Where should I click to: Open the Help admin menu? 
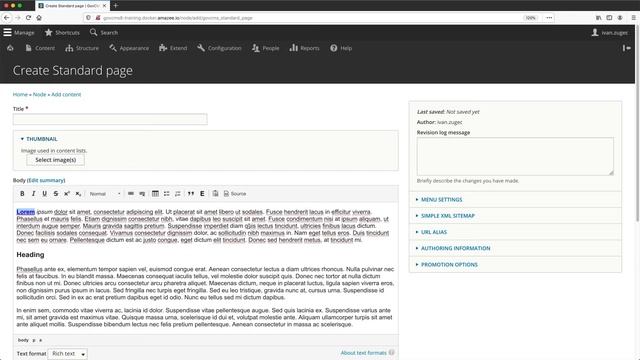tap(341, 48)
